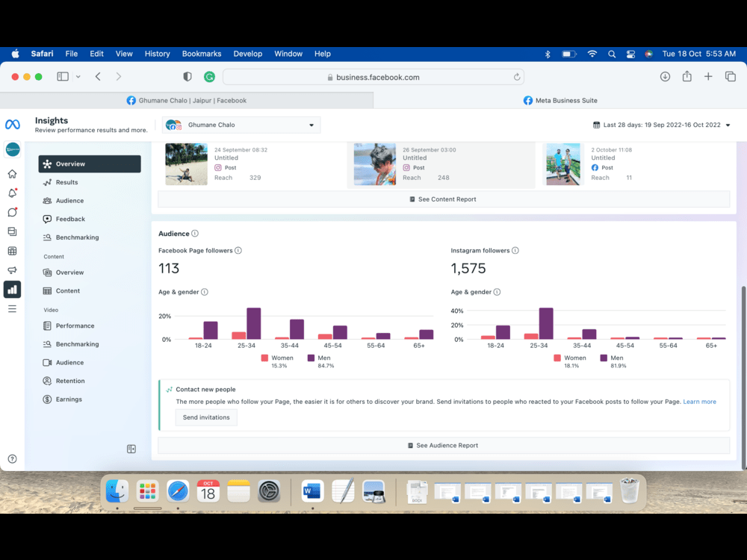Image resolution: width=747 pixels, height=560 pixels.
Task: Open the All tools hamburger icon
Action: (x=13, y=309)
